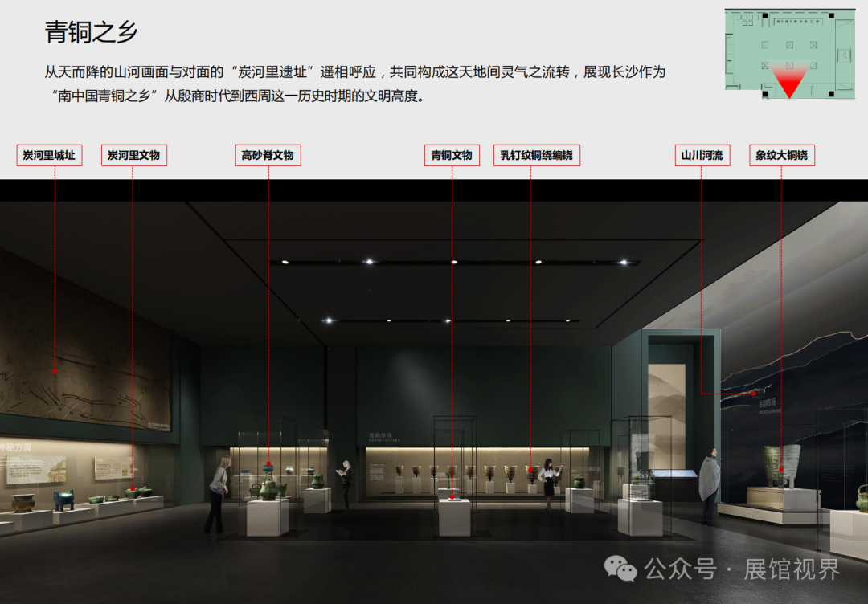
Task: Click the 公众号 · 展馆视界 watermark text
Action: (x=742, y=569)
